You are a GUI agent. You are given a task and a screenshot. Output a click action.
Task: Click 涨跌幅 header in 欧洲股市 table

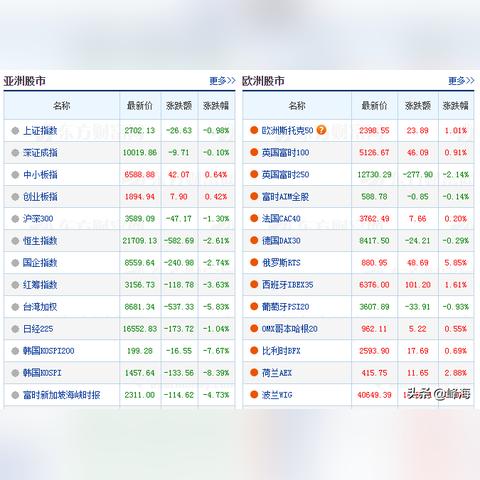click(x=456, y=106)
